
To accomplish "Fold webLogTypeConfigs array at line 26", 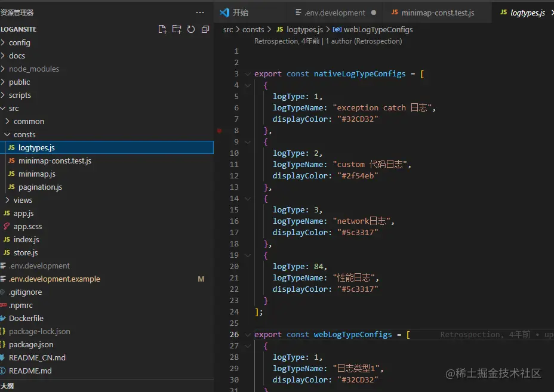I will [248, 335].
